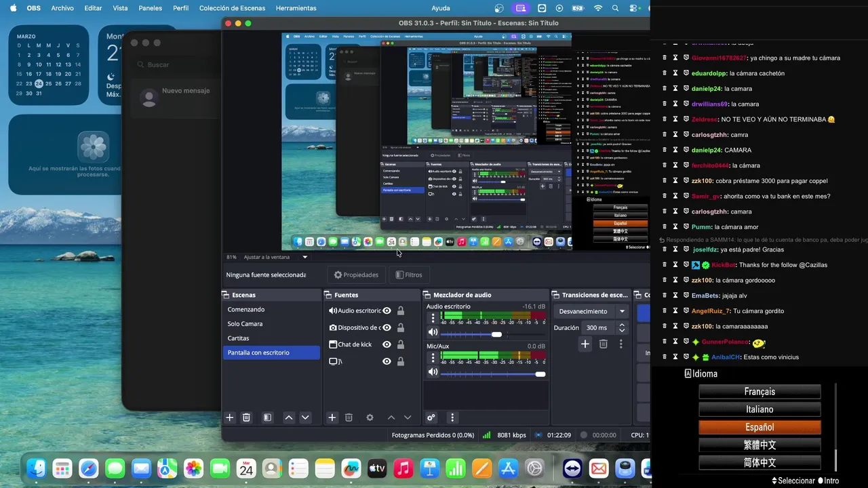Click the Propiedades button
Viewport: 868px width, 488px height.
click(356, 274)
